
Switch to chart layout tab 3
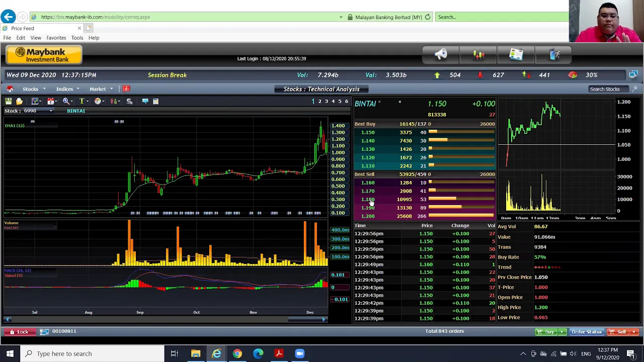[x=326, y=102]
